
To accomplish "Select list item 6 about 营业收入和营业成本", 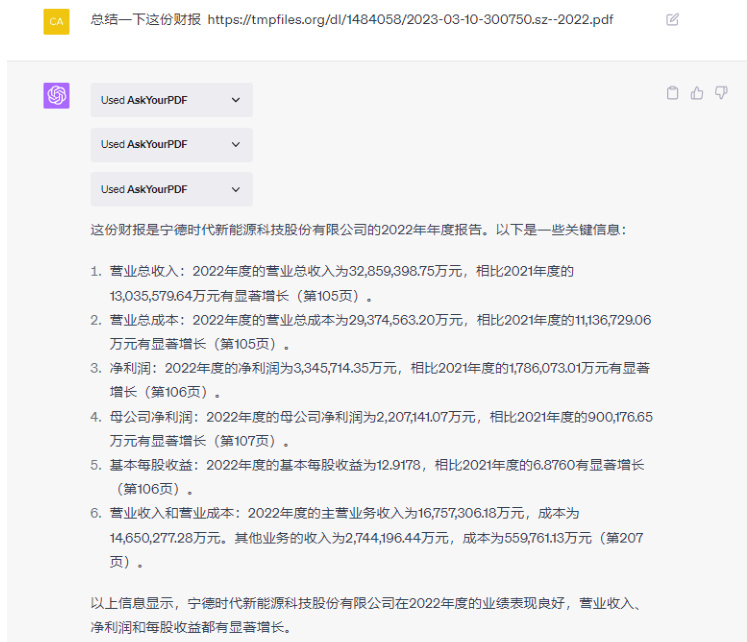I will (380, 538).
